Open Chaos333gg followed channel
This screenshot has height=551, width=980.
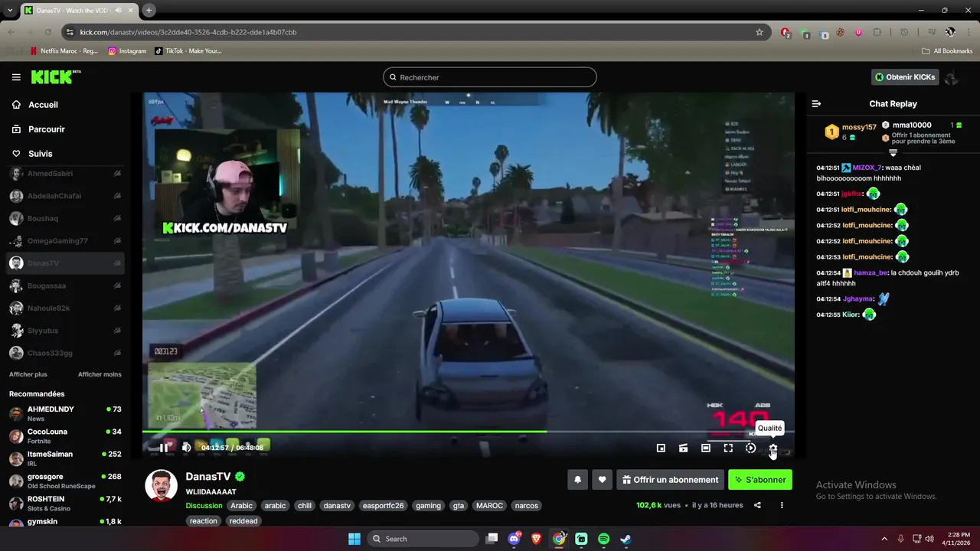[x=65, y=353]
